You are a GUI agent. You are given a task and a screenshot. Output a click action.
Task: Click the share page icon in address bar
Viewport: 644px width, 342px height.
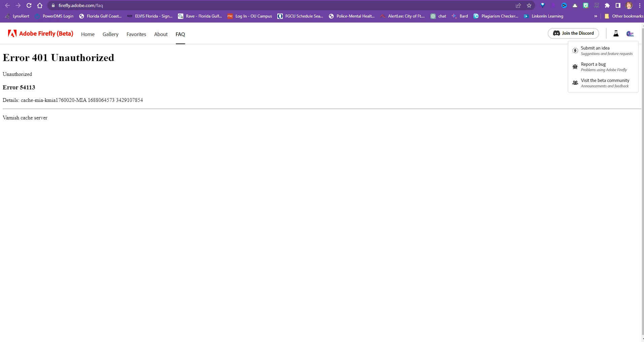[x=518, y=5]
